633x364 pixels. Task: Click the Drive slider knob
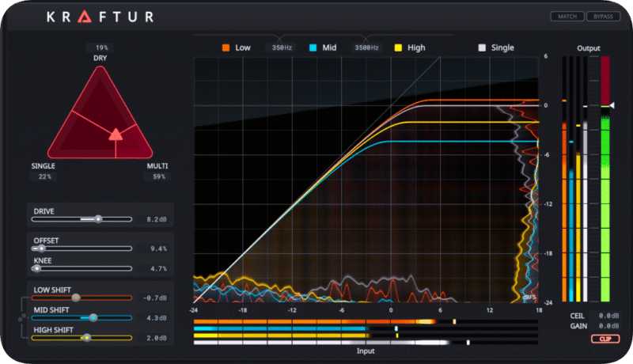point(98,218)
